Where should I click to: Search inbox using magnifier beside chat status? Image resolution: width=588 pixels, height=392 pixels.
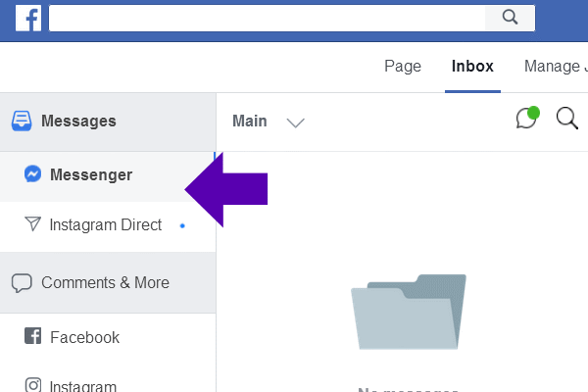click(x=566, y=120)
